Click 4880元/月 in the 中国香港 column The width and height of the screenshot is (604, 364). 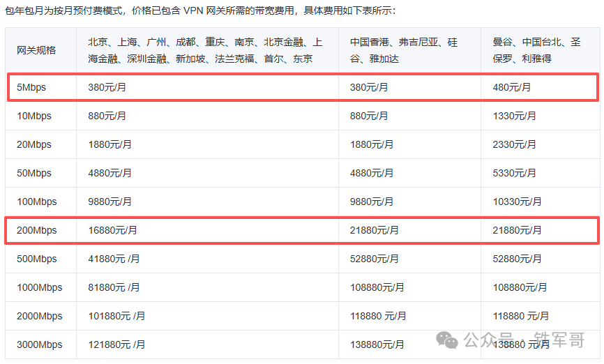tap(371, 173)
